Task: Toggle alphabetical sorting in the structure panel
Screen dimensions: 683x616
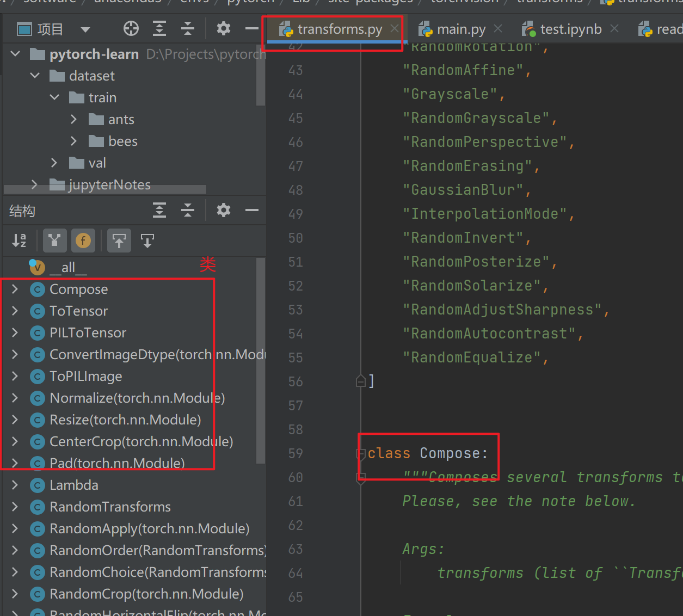Action: [x=19, y=241]
